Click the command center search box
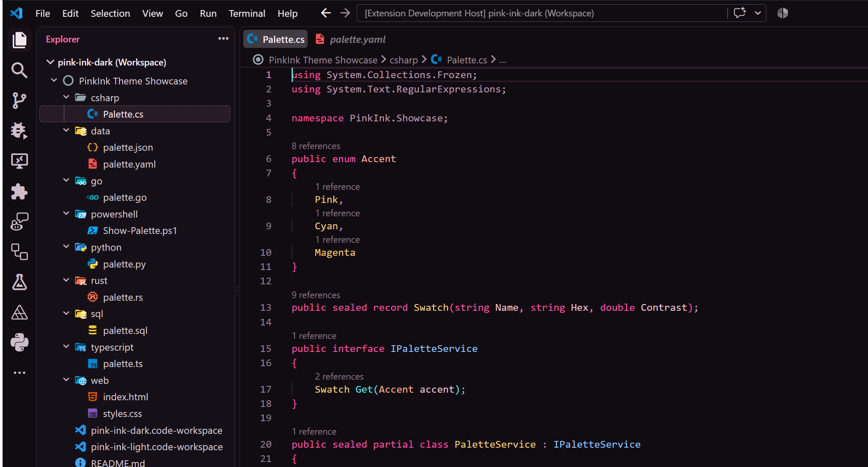868x467 pixels. 541,13
